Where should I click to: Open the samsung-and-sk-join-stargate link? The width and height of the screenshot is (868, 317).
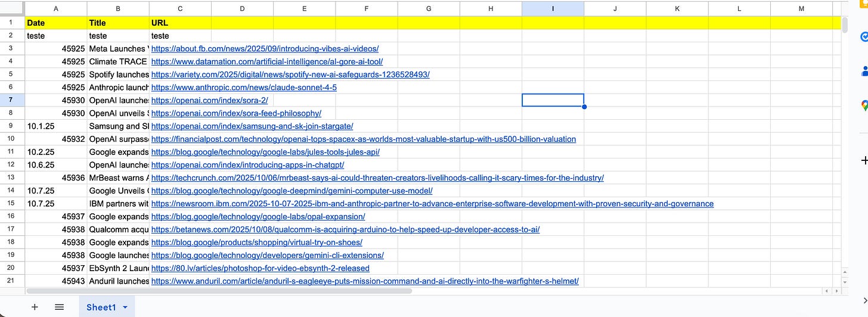point(252,126)
